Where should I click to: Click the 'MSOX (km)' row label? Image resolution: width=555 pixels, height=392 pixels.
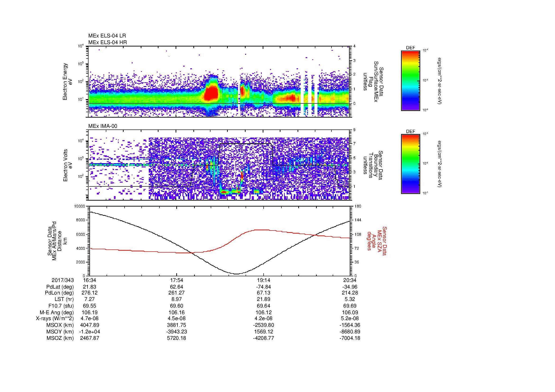point(60,325)
